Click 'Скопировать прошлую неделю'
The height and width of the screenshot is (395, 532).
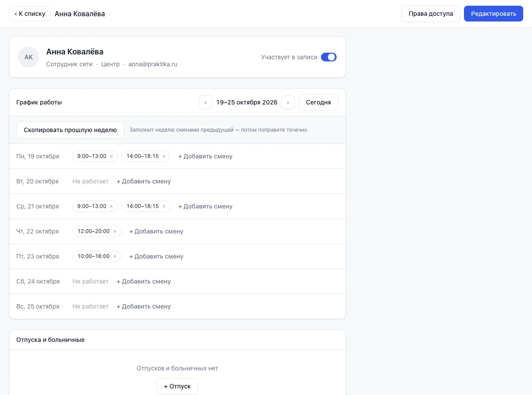70,130
